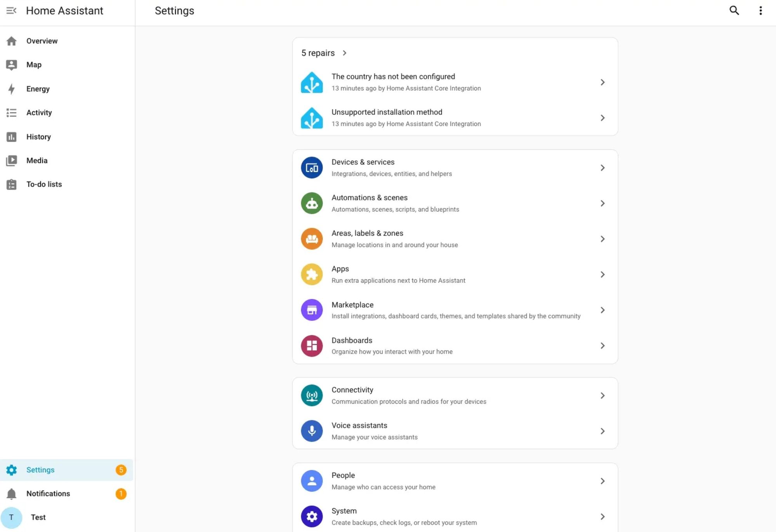Open the country not configured repair
776x532 pixels.
click(x=455, y=82)
